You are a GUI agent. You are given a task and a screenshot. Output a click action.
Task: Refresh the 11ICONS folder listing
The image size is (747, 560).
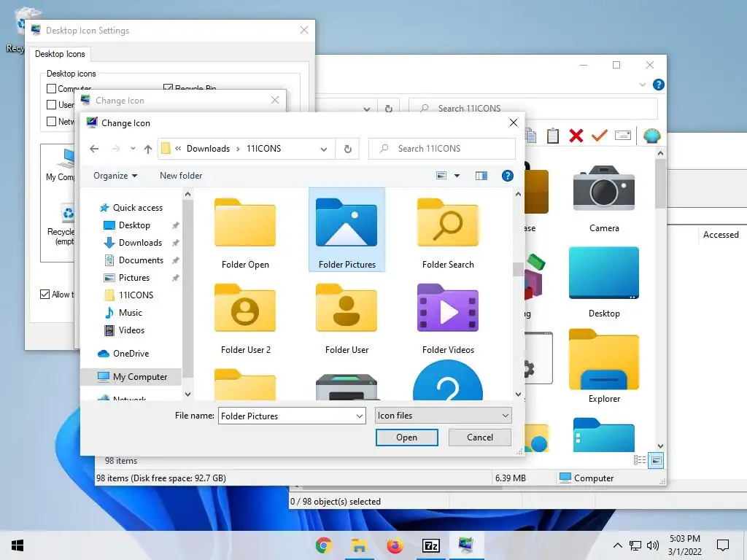pos(348,149)
